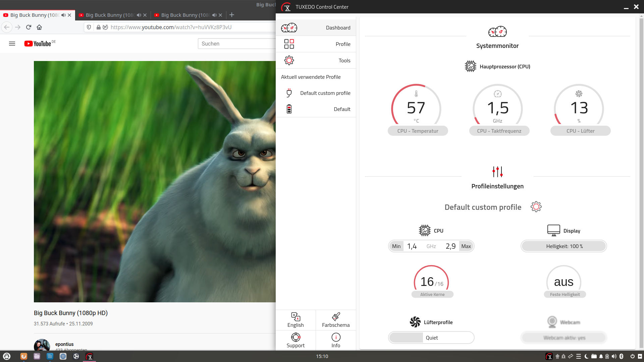Click the profile settings gear next to Default custom profile
Viewport: 644px width, 362px height.
536,207
